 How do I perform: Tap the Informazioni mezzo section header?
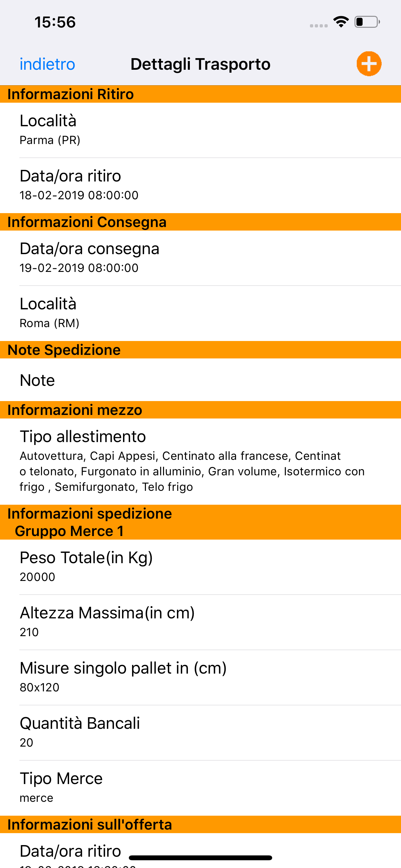[200, 410]
